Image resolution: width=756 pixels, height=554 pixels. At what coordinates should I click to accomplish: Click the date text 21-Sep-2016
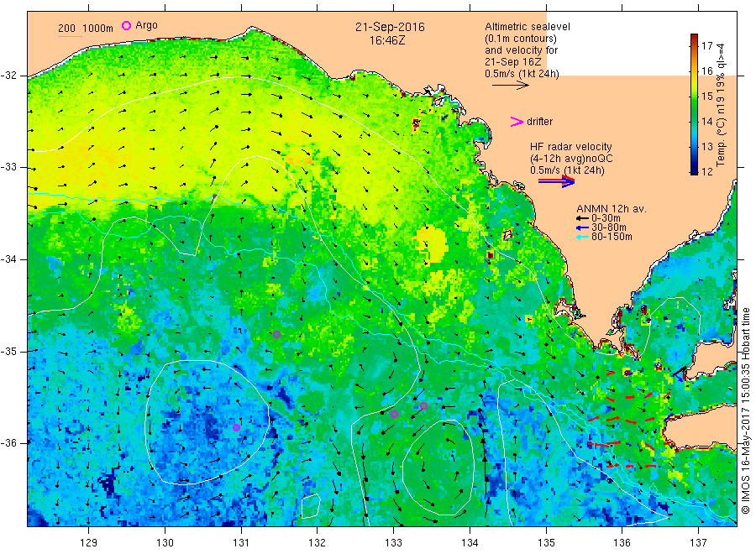[x=390, y=27]
